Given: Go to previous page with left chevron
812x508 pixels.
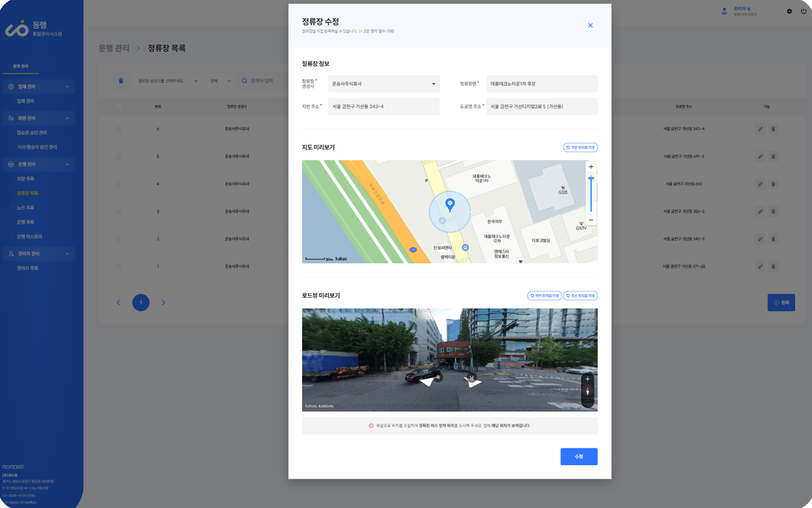Looking at the screenshot, I should tap(118, 303).
